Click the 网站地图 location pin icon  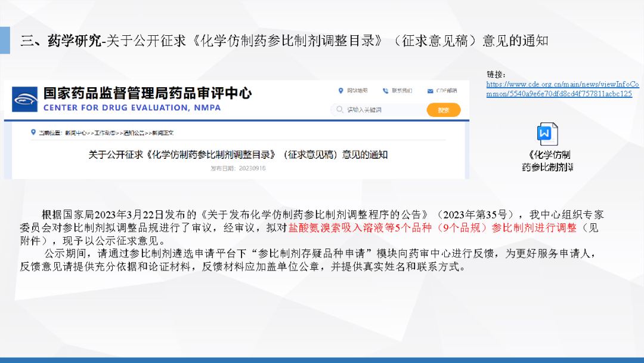pyautogui.click(x=341, y=91)
